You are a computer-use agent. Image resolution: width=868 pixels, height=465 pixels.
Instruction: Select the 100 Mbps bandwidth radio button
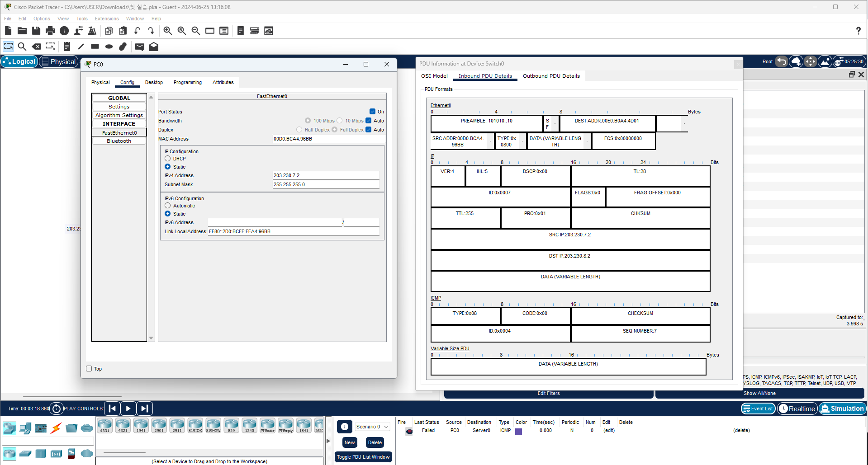point(308,121)
